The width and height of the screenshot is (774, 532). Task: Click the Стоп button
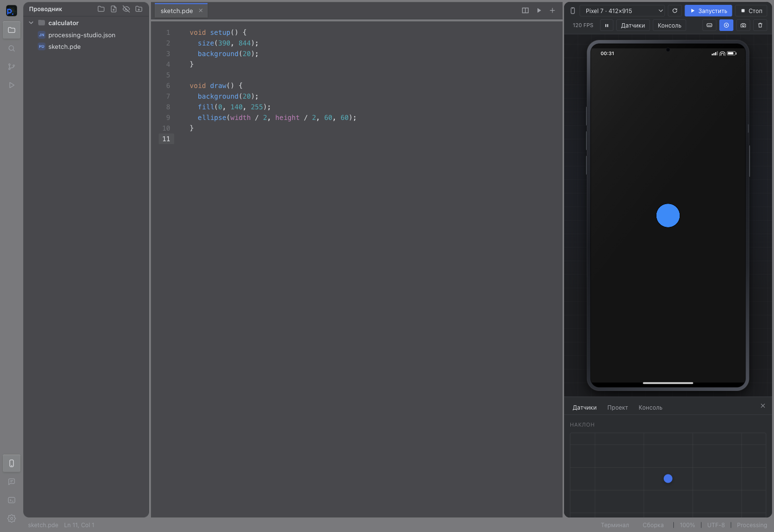[751, 11]
